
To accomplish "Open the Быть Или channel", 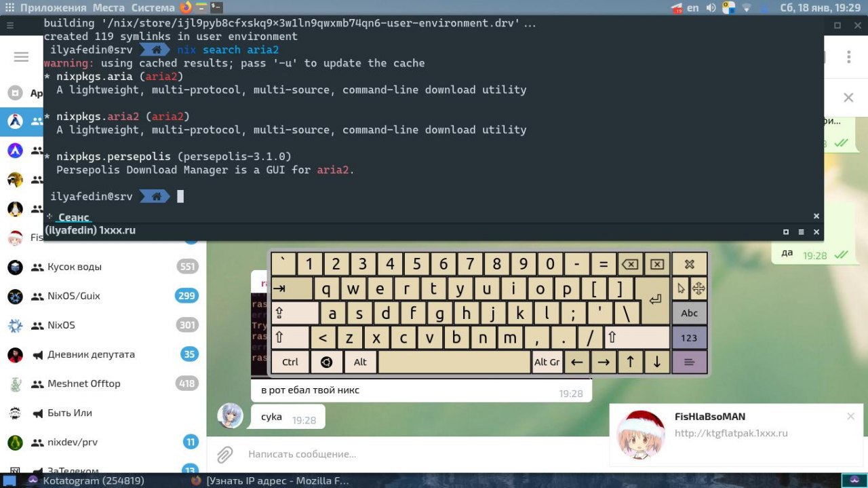I will pos(103,413).
